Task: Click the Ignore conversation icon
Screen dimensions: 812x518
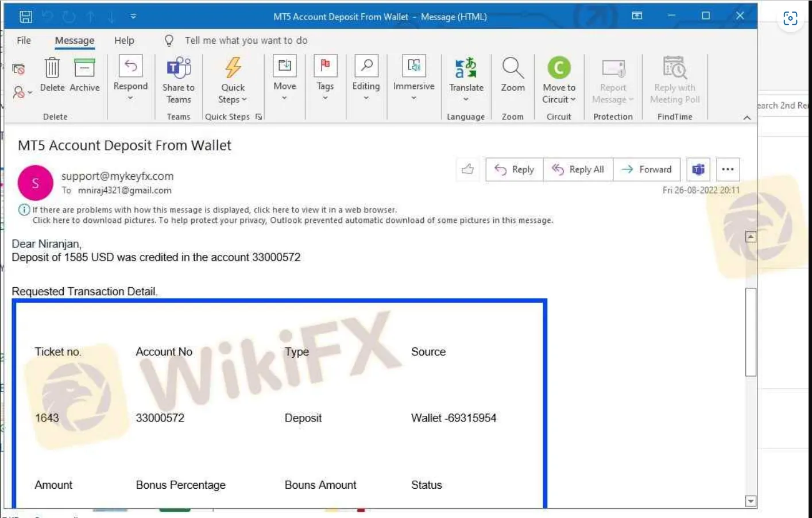Action: (18, 69)
